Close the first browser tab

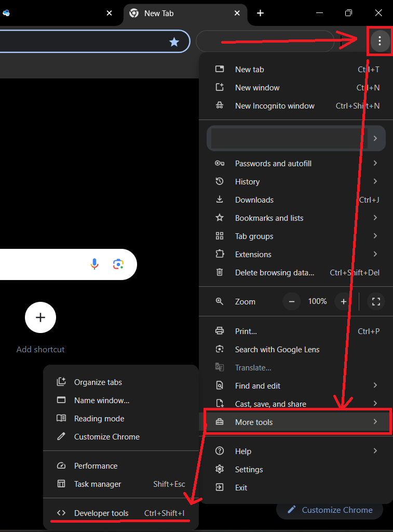(x=109, y=13)
